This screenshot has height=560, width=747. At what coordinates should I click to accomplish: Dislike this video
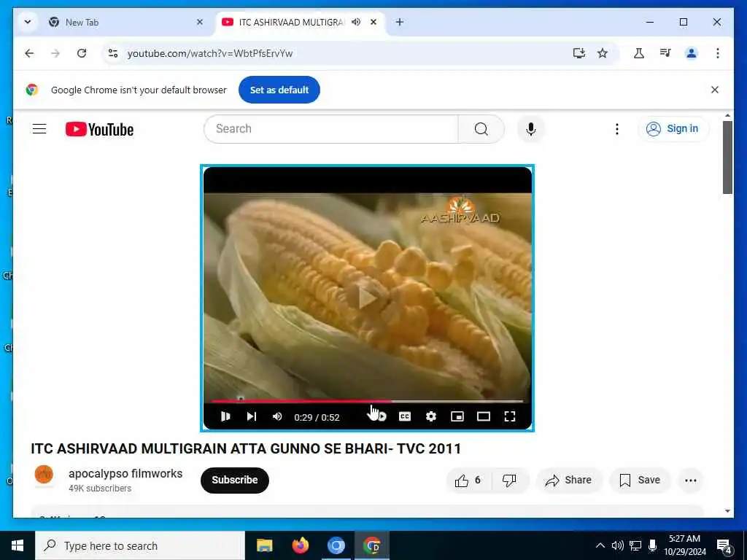[509, 480]
